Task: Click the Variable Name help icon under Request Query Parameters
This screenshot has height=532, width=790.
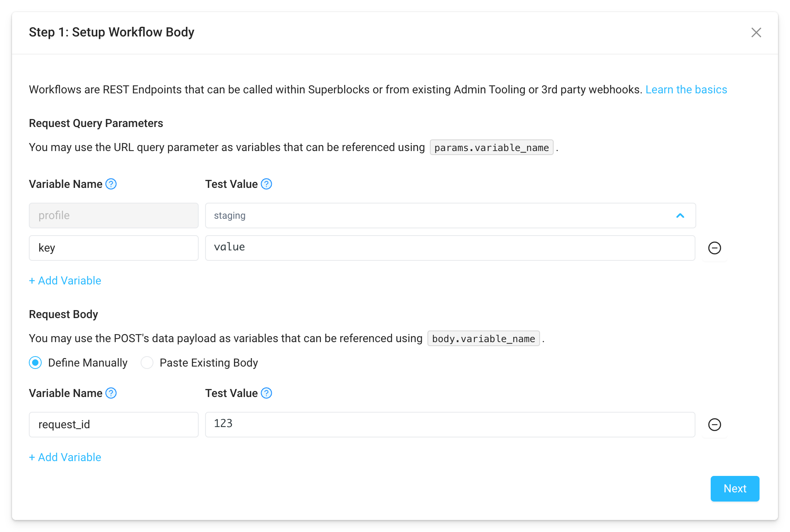Action: [x=111, y=184]
